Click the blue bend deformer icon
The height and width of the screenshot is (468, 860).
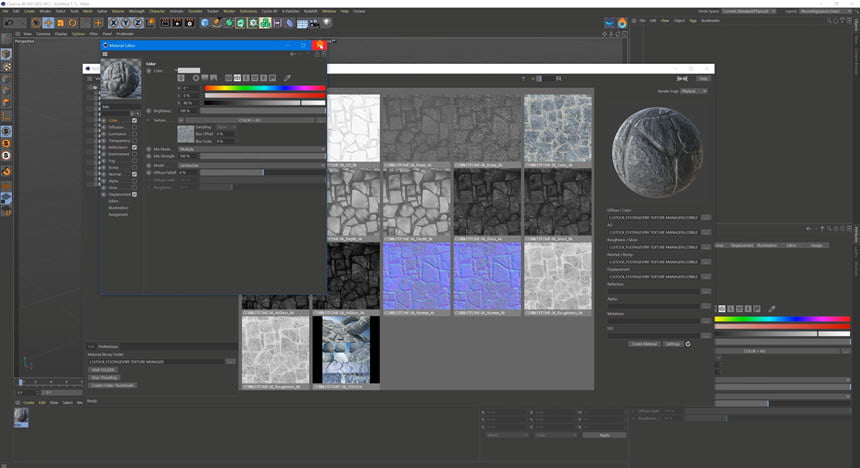click(290, 23)
